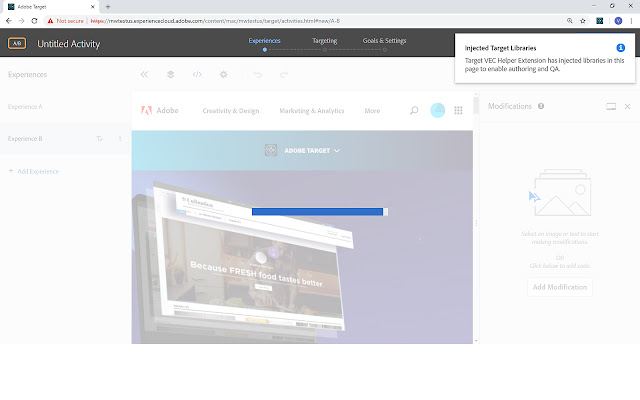Toggle the device preview icon in Modifications

point(611,107)
